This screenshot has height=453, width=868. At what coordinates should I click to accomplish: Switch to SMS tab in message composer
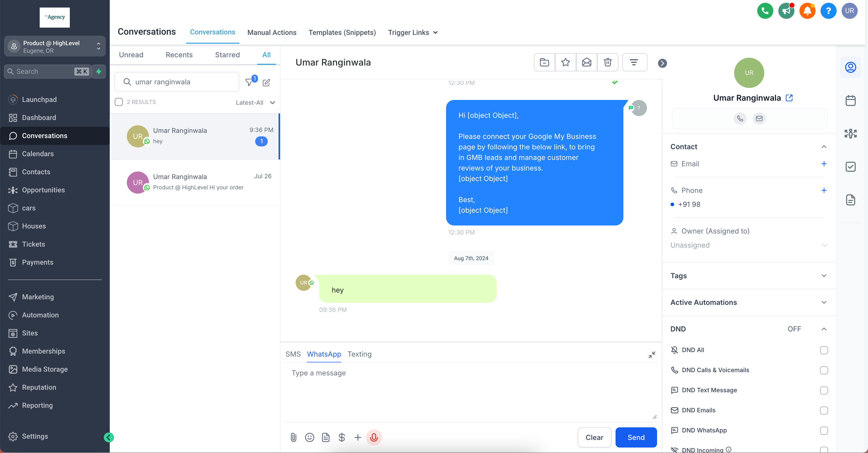coord(293,354)
